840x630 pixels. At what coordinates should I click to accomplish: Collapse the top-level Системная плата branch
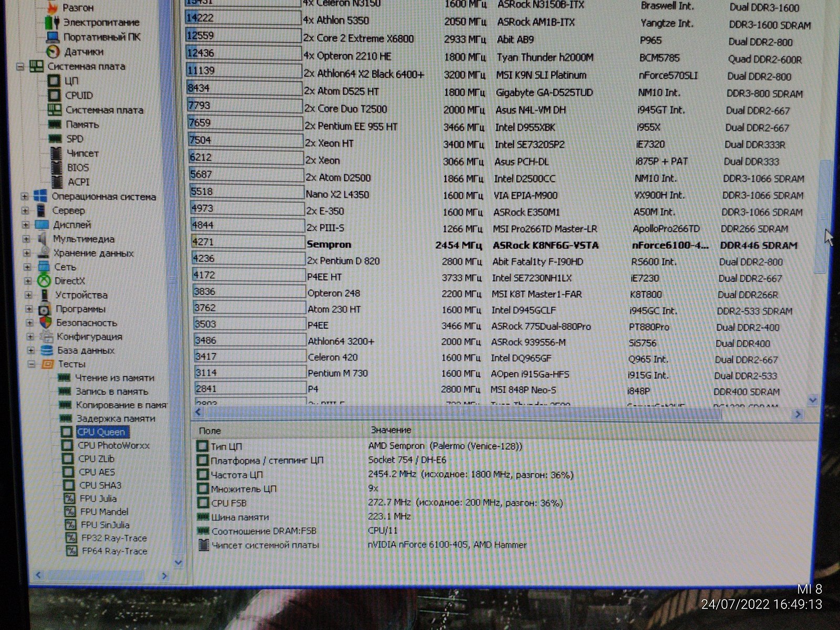click(x=20, y=67)
